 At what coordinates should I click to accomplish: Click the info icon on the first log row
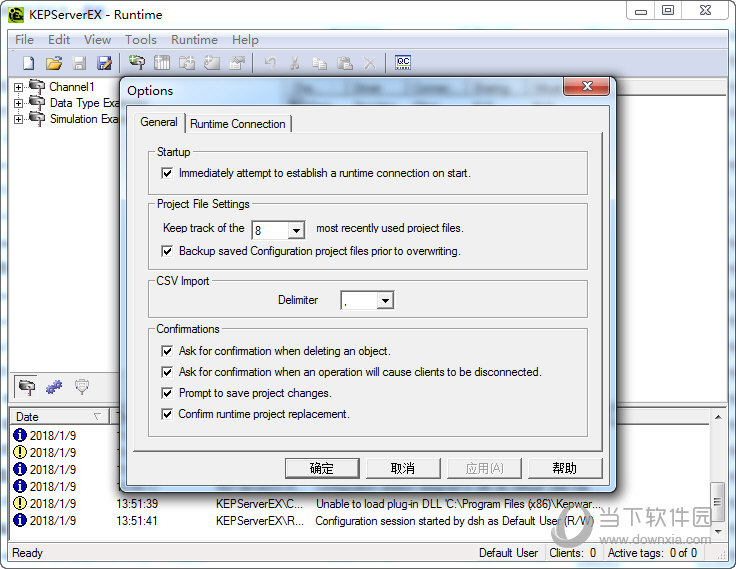point(20,435)
